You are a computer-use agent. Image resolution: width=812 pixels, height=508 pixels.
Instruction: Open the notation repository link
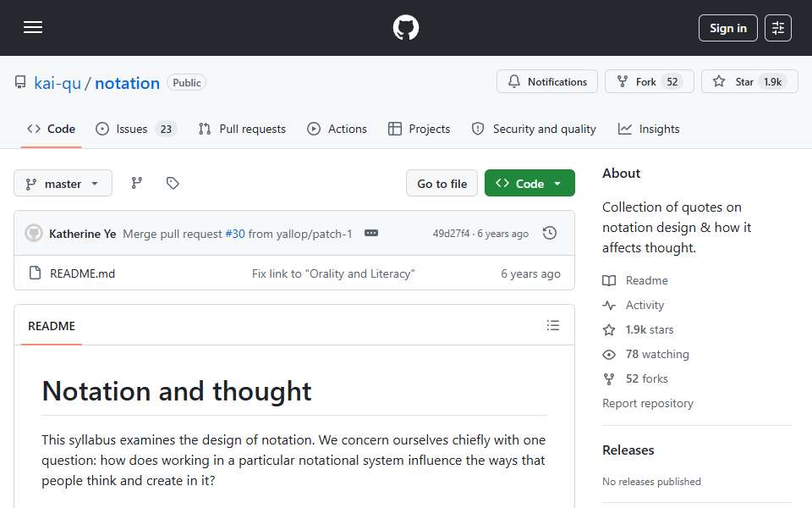[127, 83]
